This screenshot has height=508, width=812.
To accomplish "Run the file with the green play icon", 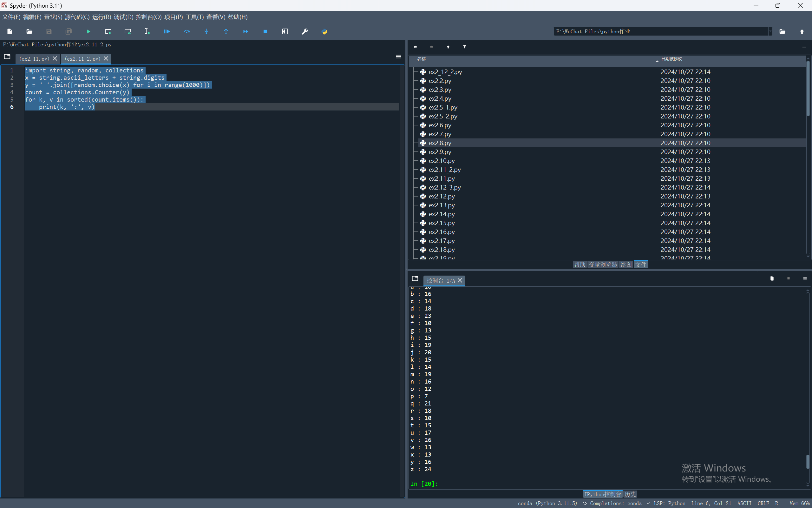I will point(88,31).
